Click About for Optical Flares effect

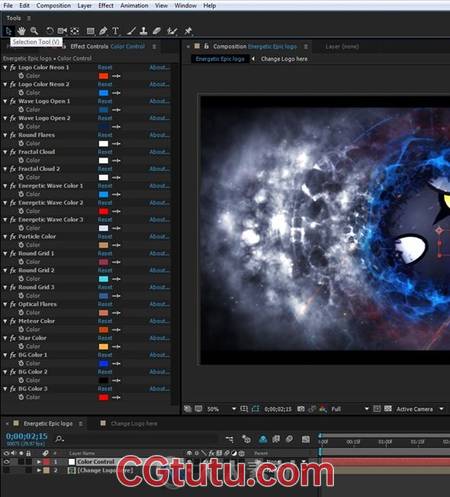click(159, 304)
